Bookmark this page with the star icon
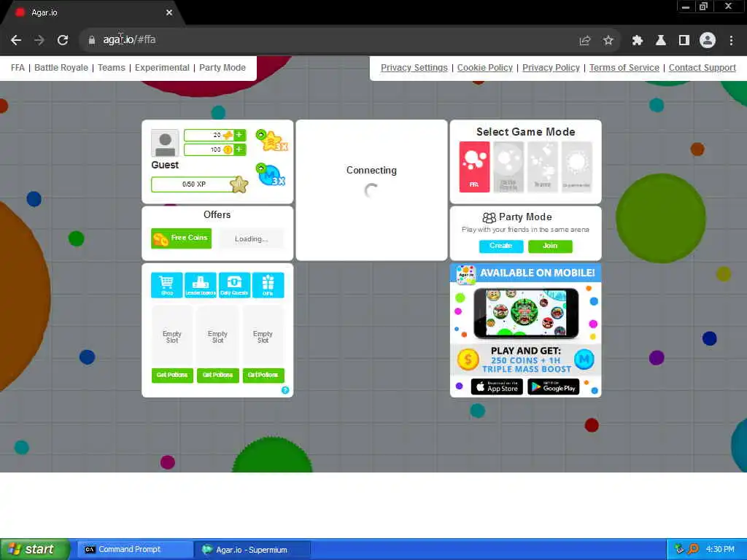 (x=608, y=41)
